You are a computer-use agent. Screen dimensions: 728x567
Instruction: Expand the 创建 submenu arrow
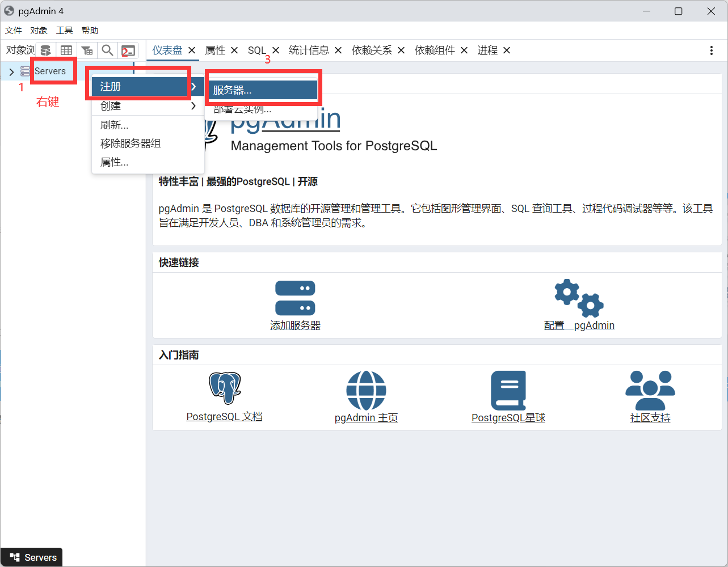193,106
